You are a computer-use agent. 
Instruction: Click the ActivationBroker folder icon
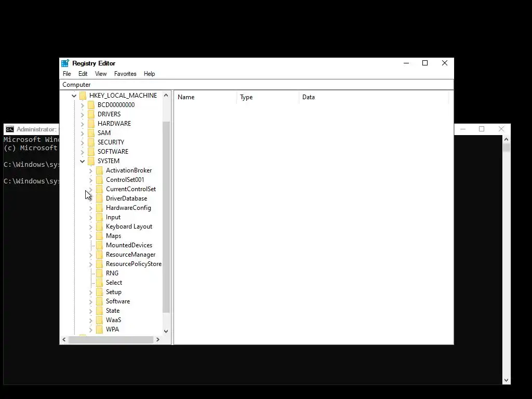pyautogui.click(x=99, y=170)
